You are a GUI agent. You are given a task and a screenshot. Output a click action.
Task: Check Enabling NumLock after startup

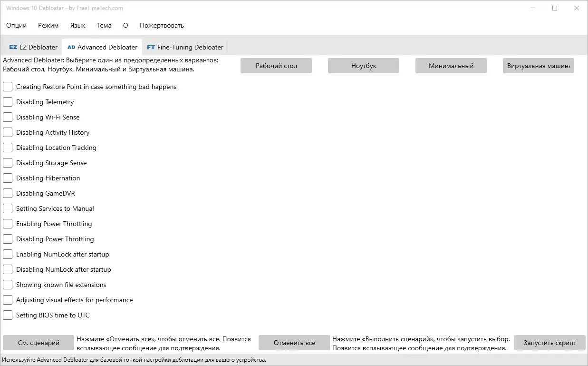coord(8,254)
